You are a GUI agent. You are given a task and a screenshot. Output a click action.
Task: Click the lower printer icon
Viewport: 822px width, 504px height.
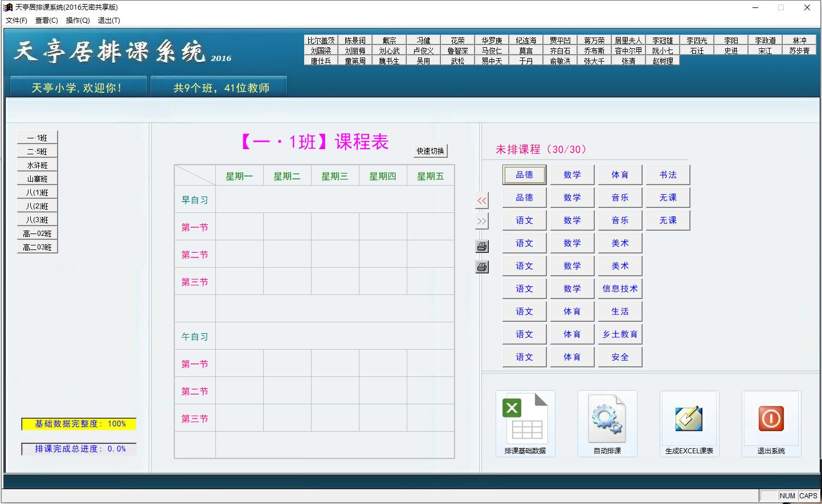coord(482,267)
